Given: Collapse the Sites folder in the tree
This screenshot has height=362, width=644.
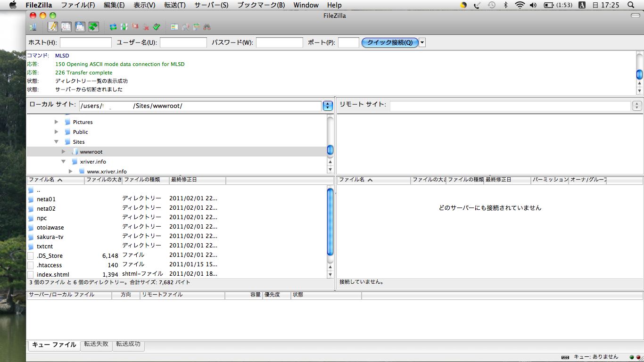Looking at the screenshot, I should point(57,141).
